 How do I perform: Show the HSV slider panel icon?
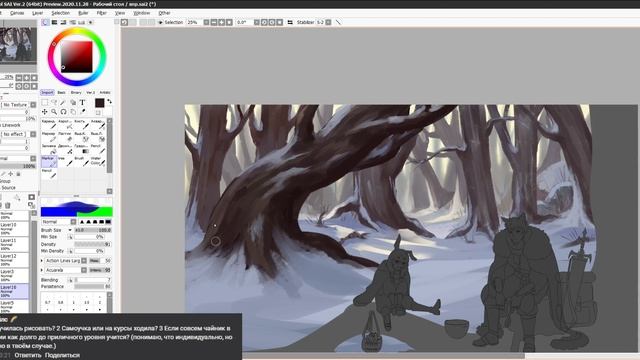coord(63,22)
